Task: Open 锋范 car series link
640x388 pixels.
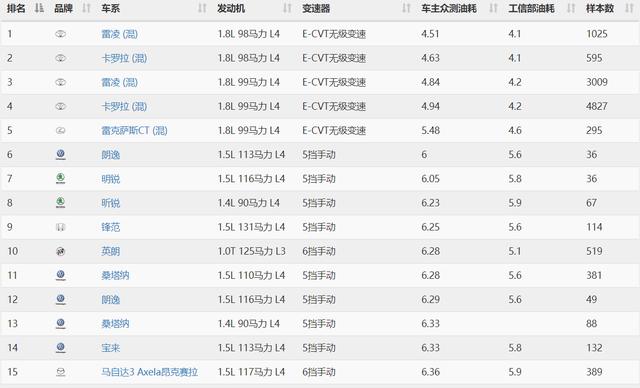Action: [x=111, y=227]
